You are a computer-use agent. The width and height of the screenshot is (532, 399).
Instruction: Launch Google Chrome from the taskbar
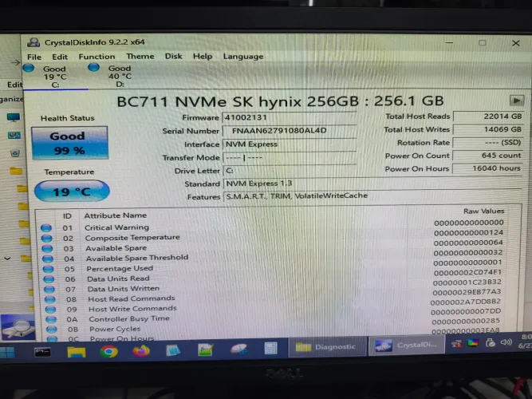pyautogui.click(x=109, y=351)
